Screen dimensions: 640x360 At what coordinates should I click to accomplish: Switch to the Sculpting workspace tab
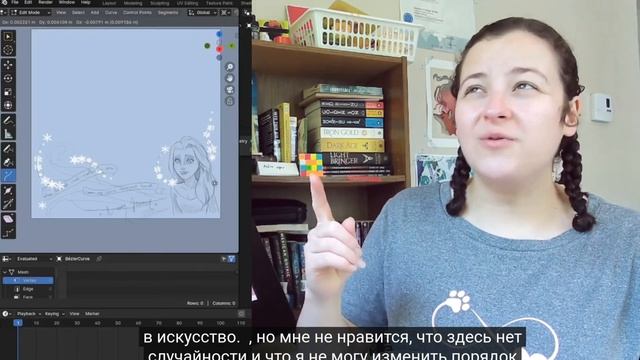[160, 3]
